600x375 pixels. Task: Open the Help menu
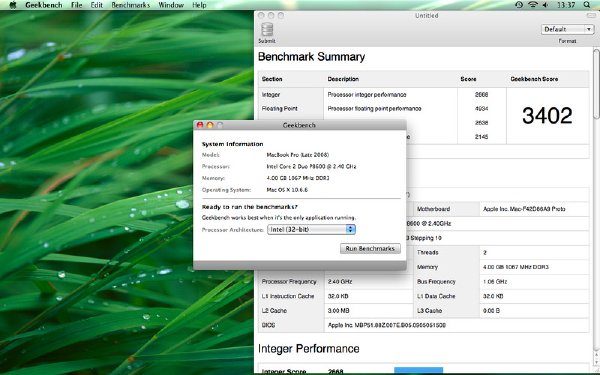pos(199,5)
